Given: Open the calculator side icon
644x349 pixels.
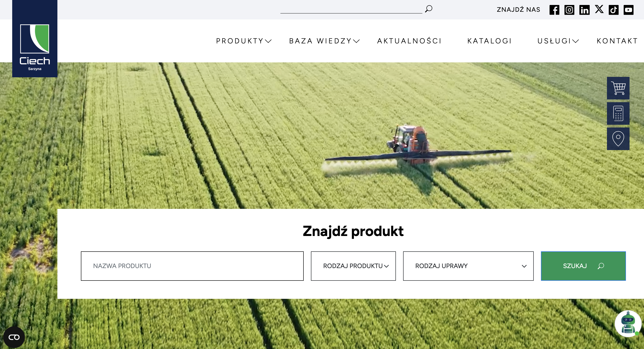Looking at the screenshot, I should 618,113.
